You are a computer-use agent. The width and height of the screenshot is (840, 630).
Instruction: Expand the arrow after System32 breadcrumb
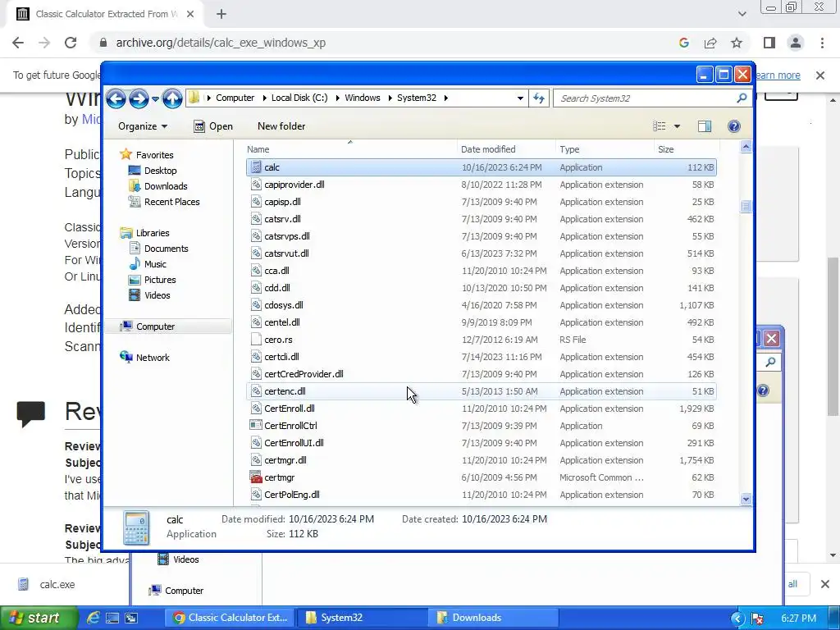pos(445,98)
